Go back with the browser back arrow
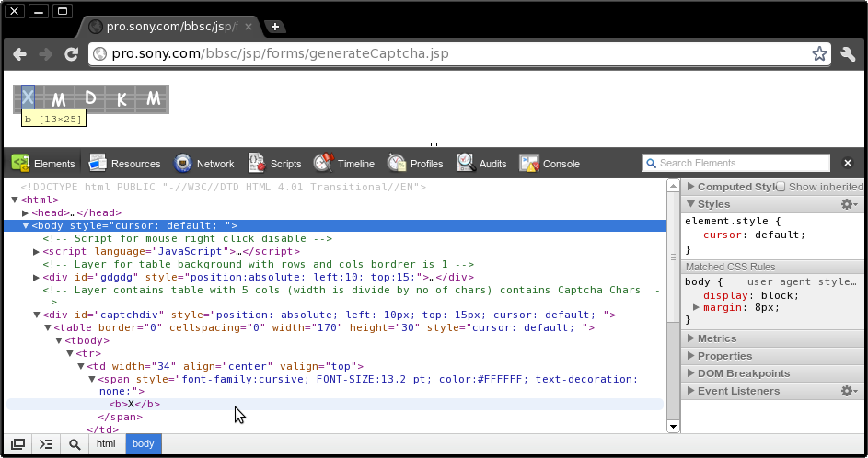 (x=20, y=54)
